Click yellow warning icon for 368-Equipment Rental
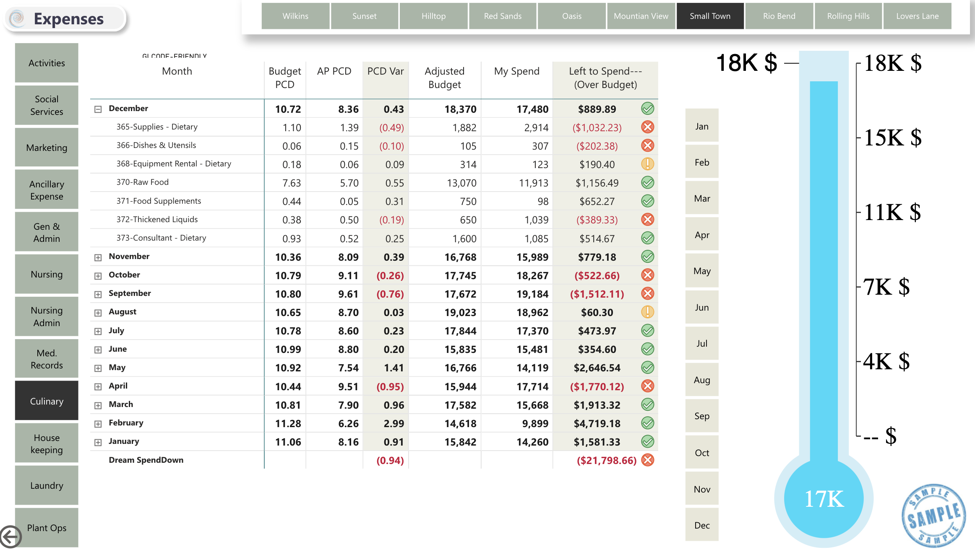Screen dimensions: 975x560 click(x=647, y=164)
